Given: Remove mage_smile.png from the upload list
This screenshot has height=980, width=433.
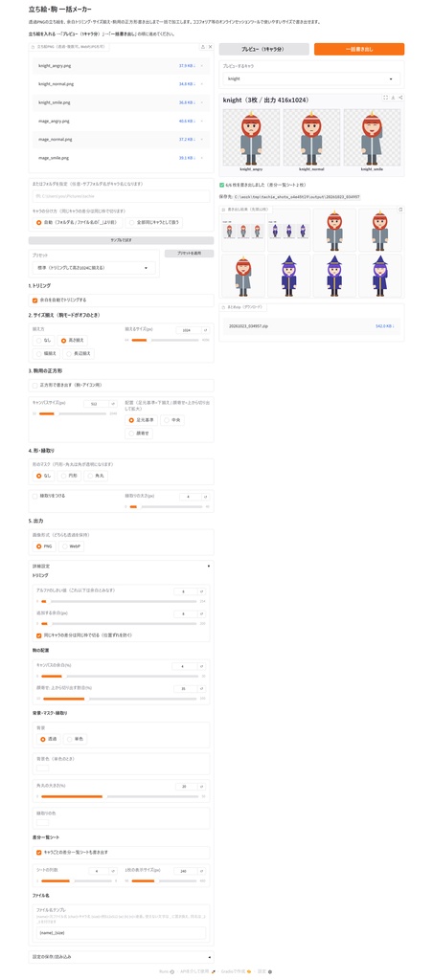Looking at the screenshot, I should point(202,158).
